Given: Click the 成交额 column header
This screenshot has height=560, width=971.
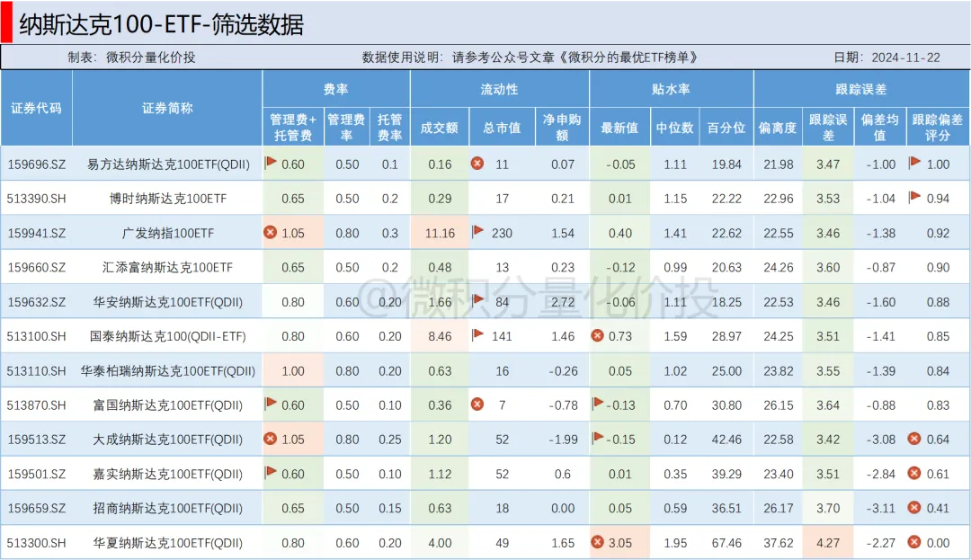Looking at the screenshot, I should coord(439,128).
